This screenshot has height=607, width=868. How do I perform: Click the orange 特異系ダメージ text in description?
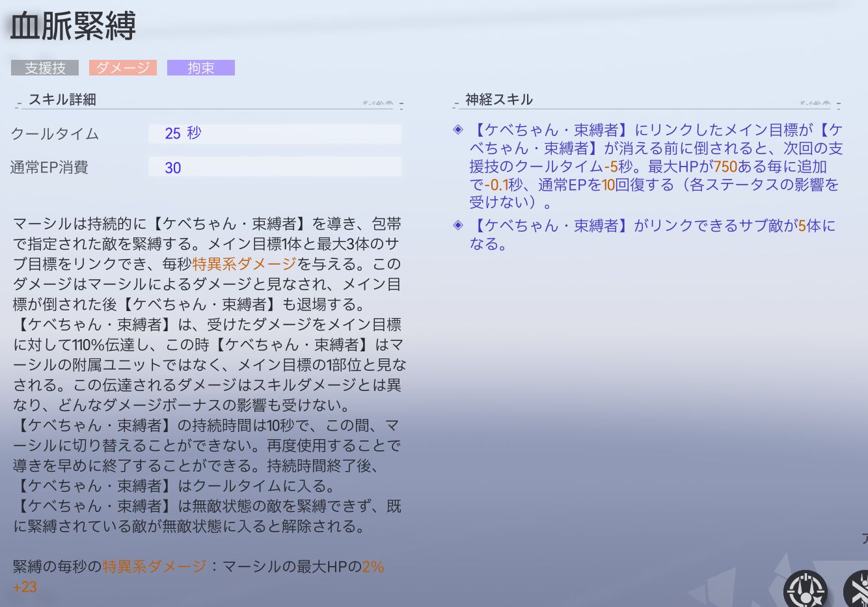pyautogui.click(x=244, y=264)
